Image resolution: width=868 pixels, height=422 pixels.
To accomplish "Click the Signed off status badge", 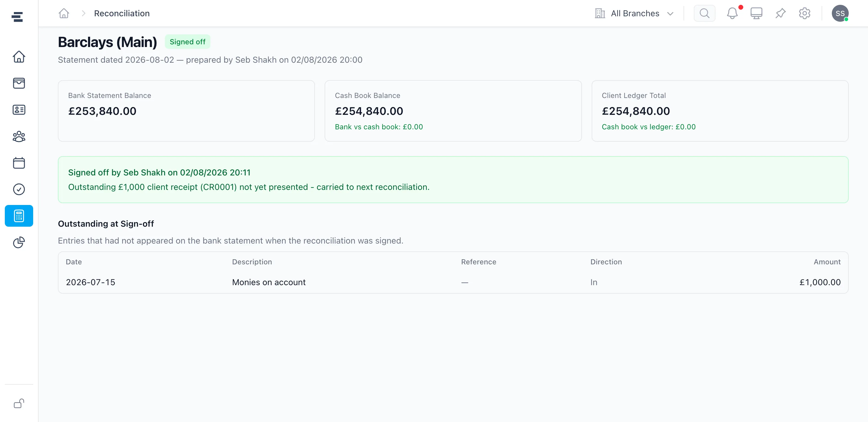I will (x=187, y=42).
